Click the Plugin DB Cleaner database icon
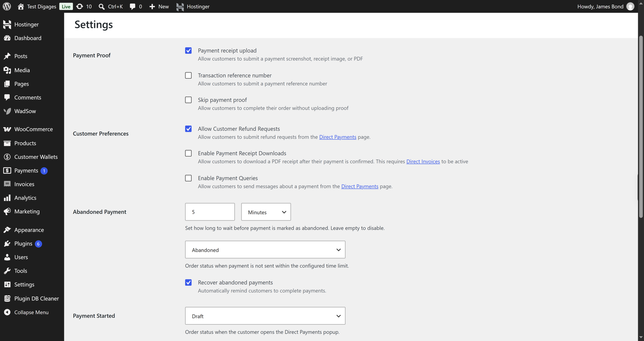This screenshot has width=644, height=341. pyautogui.click(x=7, y=298)
